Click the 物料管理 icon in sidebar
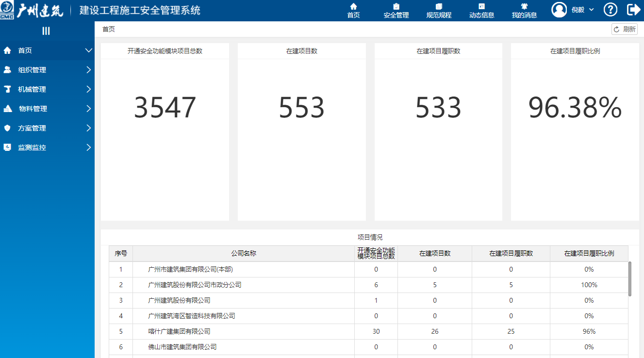The width and height of the screenshot is (644, 358). coord(7,109)
